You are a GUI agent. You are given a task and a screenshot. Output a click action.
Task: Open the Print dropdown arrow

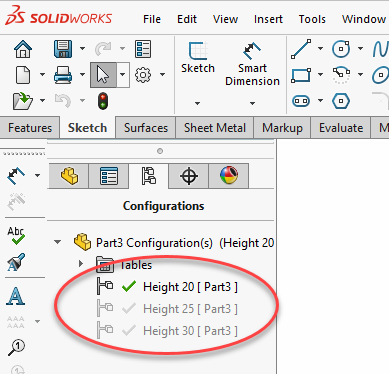click(82, 74)
